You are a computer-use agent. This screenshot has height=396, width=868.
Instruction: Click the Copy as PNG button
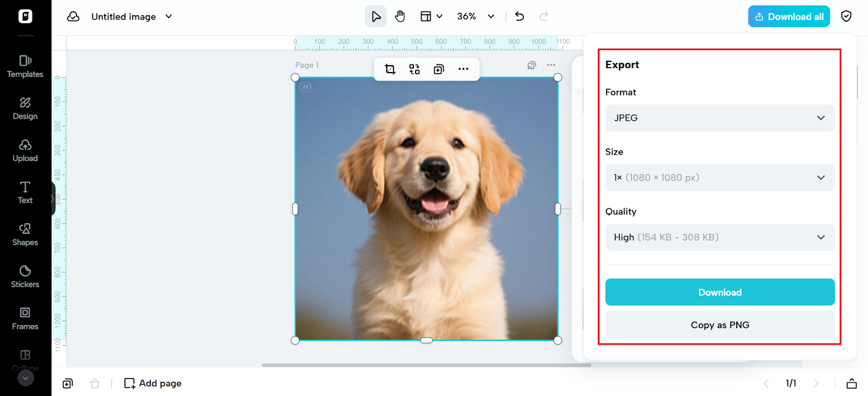point(719,324)
